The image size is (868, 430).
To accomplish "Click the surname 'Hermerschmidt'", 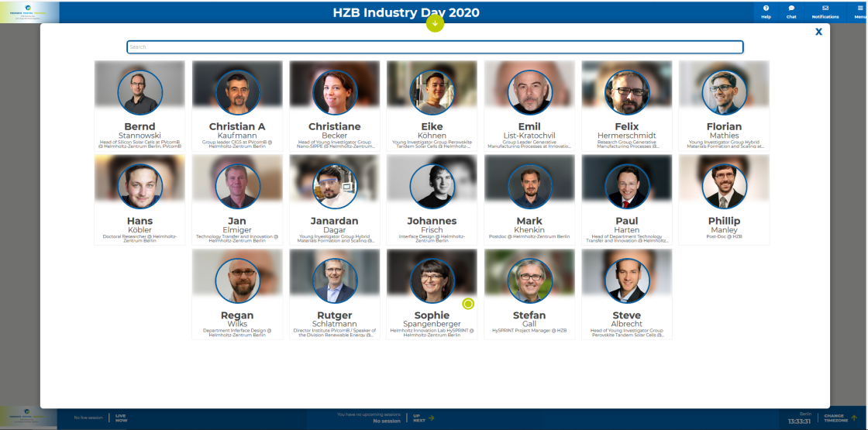I will click(627, 136).
